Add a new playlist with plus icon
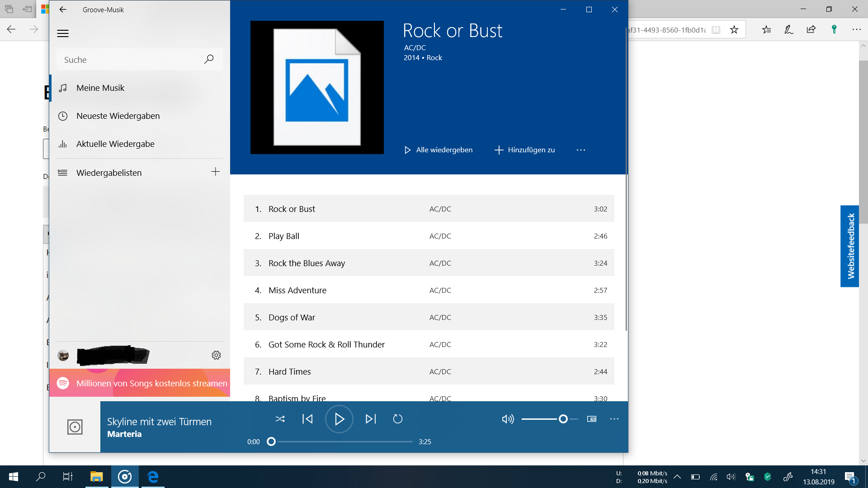Screen dimensions: 868x488 click(x=216, y=172)
